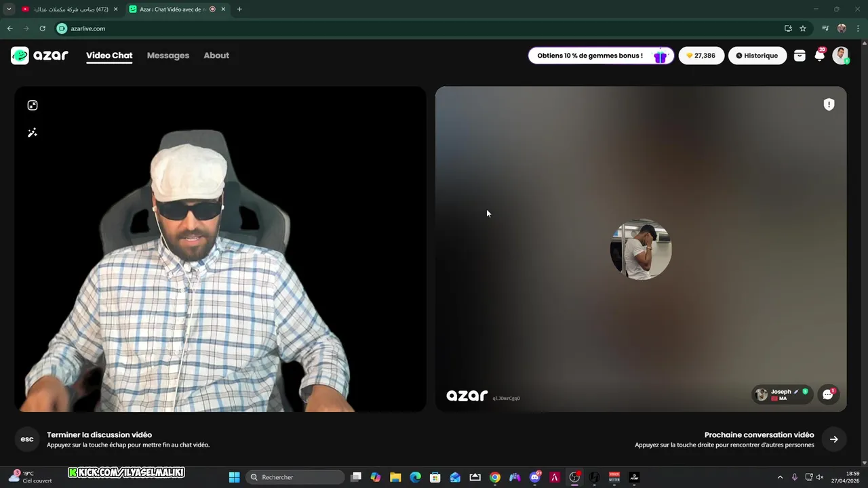The image size is (868, 488).
Task: Go back in browser
Action: pos(9,28)
